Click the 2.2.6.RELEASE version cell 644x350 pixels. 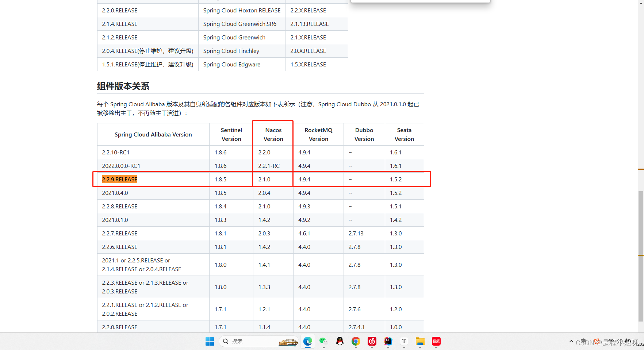pyautogui.click(x=153, y=247)
